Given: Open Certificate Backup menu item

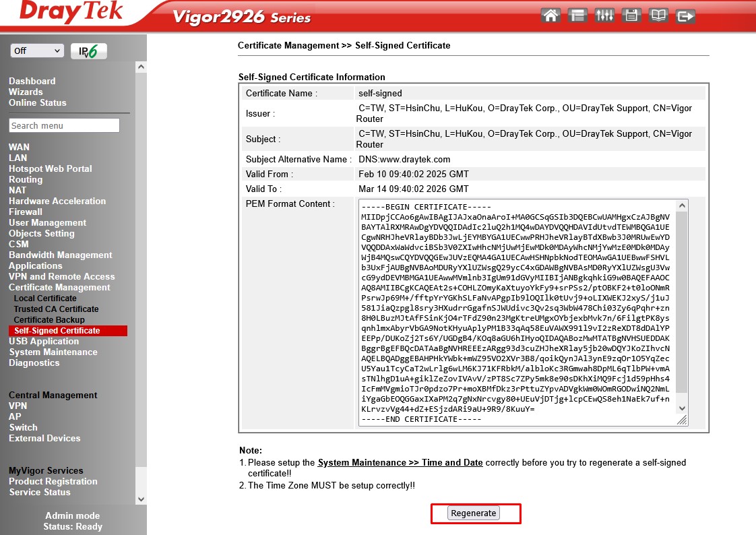Looking at the screenshot, I should click(x=49, y=319).
